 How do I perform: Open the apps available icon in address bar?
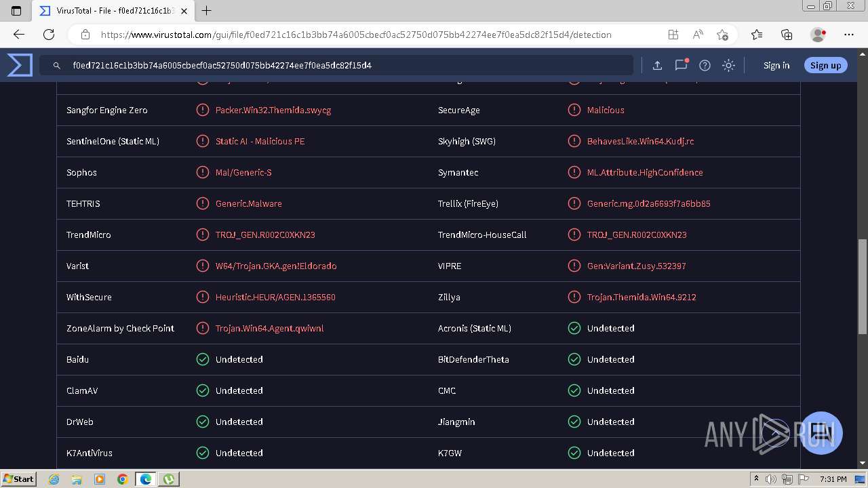(x=673, y=35)
